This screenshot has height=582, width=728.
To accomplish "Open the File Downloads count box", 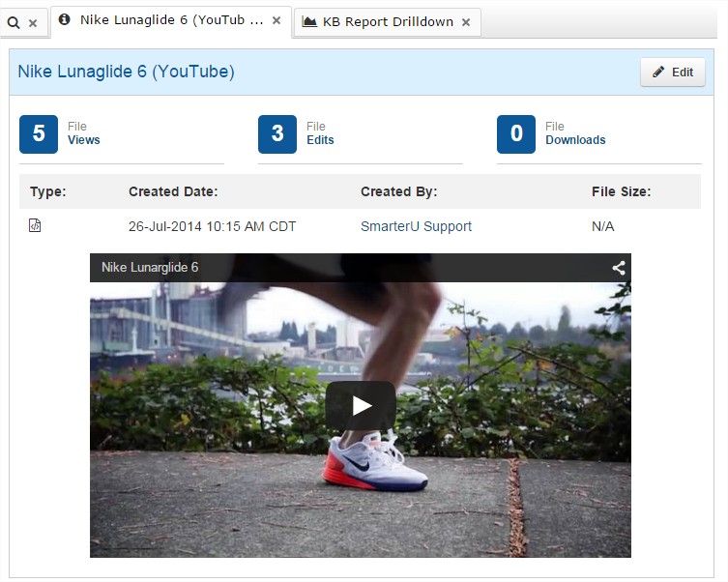I will click(x=516, y=134).
